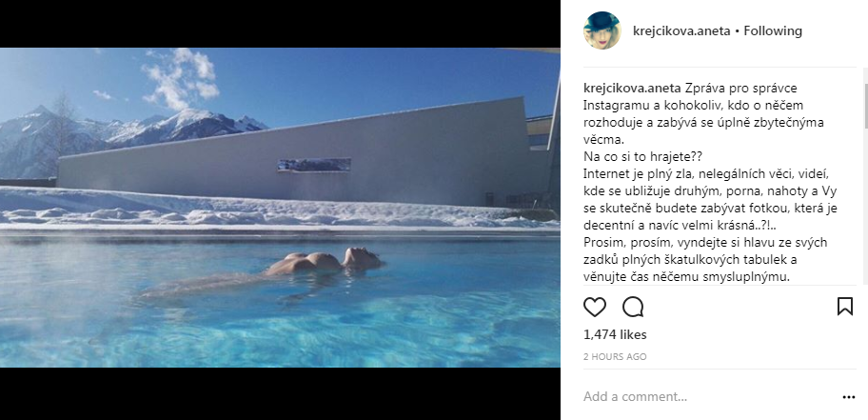Open the three-dot more options menu
Viewport: 868px width, 420px height.
point(849,397)
